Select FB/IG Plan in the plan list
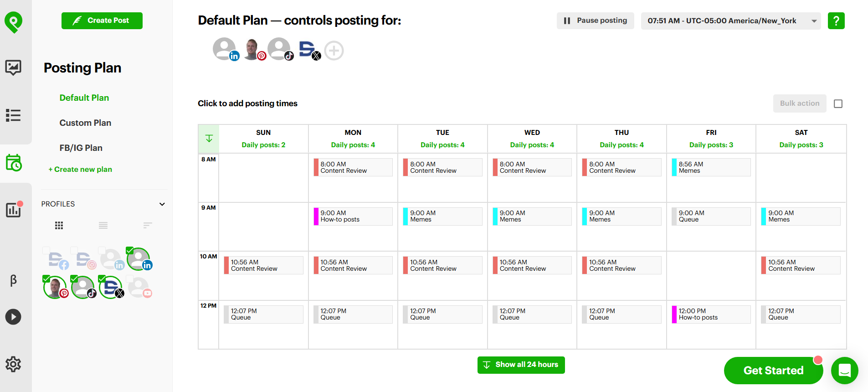 (x=81, y=148)
